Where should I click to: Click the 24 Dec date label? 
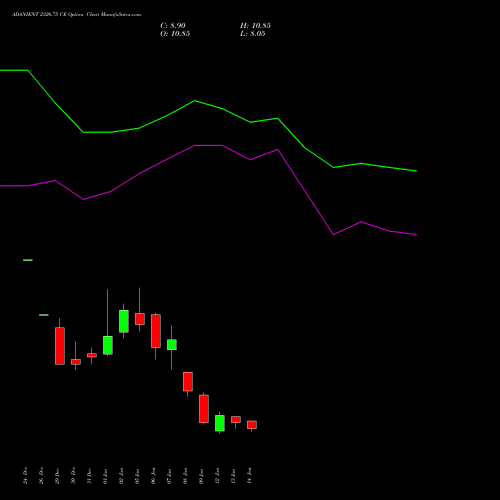[x=25, y=476]
